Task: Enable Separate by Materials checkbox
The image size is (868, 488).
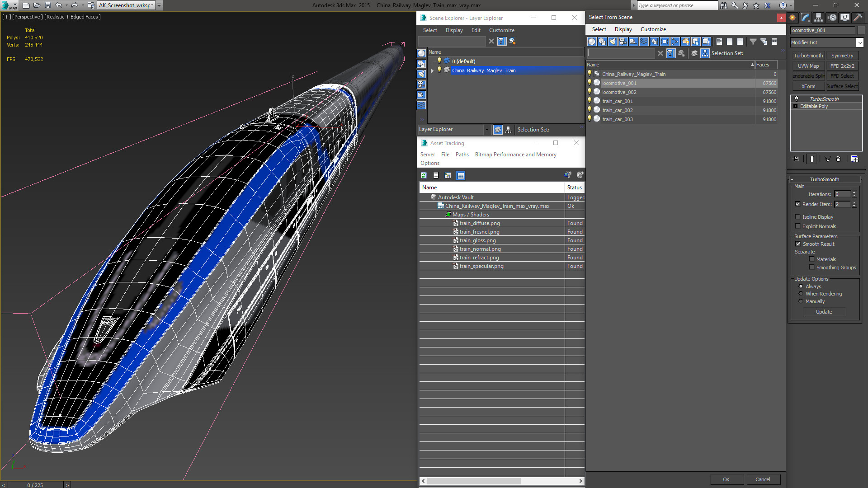Action: [x=811, y=259]
